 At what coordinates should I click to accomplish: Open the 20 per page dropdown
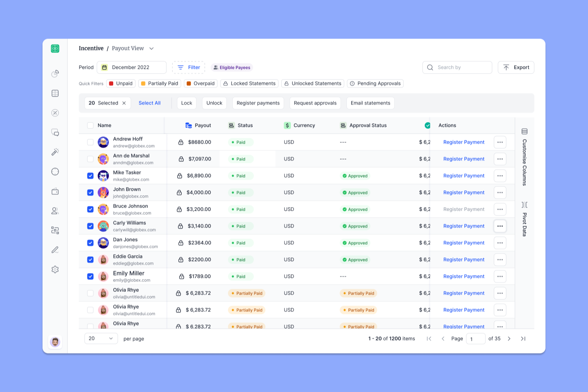pos(101,339)
